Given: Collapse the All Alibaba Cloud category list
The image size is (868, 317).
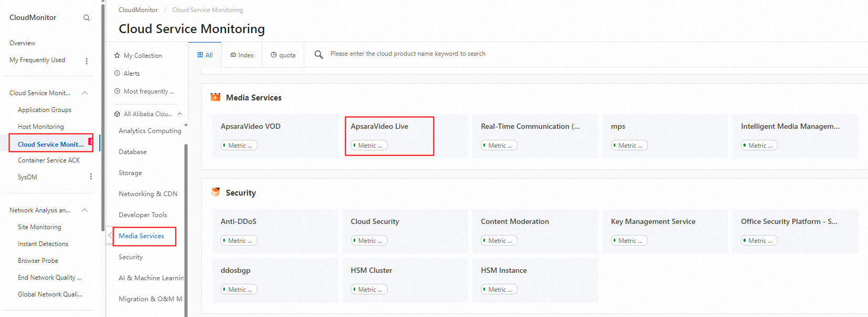Looking at the screenshot, I should point(180,114).
